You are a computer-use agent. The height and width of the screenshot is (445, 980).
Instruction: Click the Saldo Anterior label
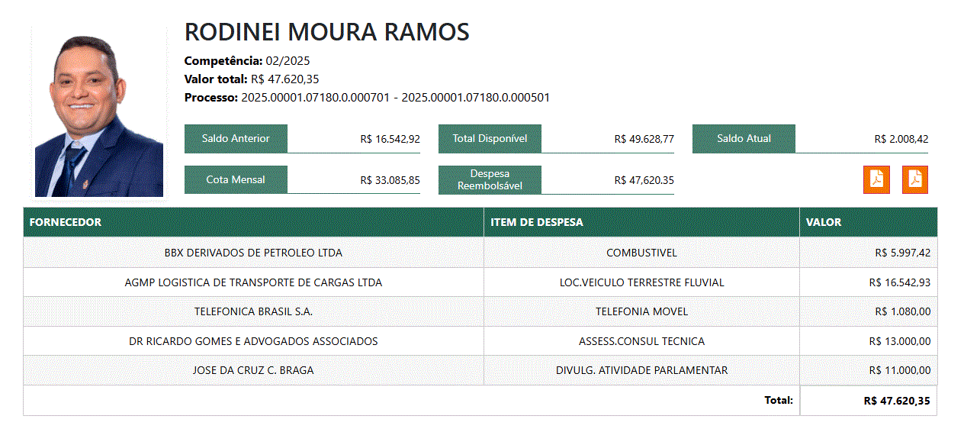point(236,139)
